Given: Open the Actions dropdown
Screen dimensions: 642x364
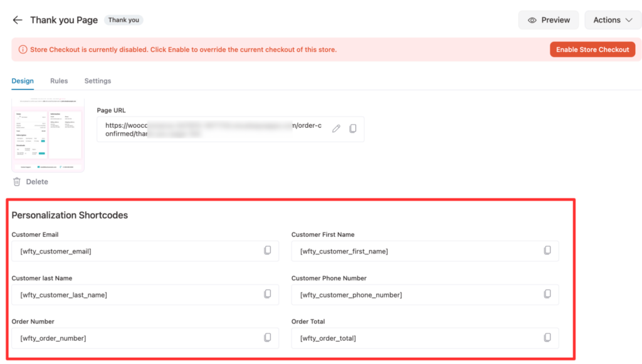Looking at the screenshot, I should point(613,19).
